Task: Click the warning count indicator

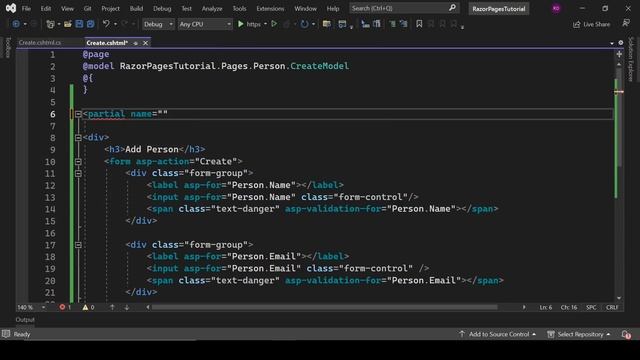Action: pos(88,307)
